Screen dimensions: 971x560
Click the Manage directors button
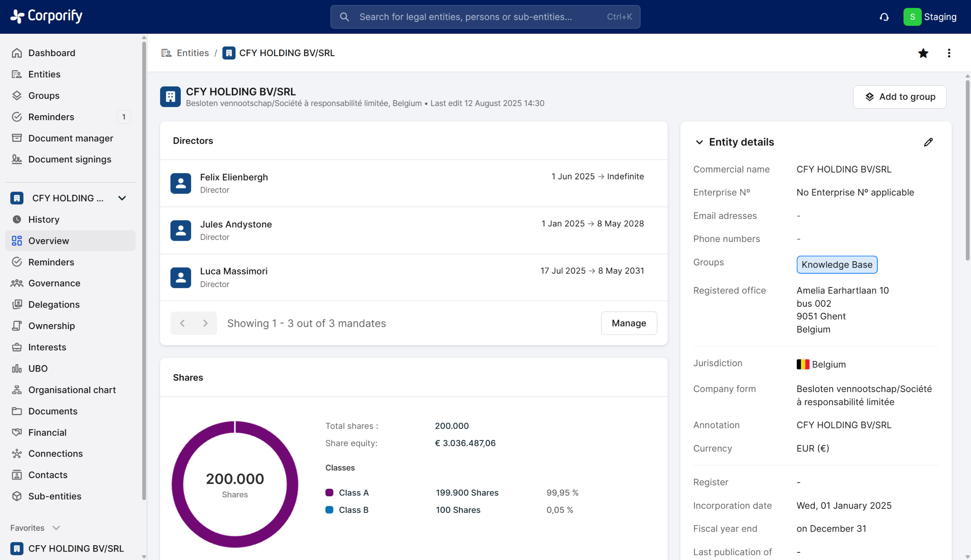tap(628, 323)
